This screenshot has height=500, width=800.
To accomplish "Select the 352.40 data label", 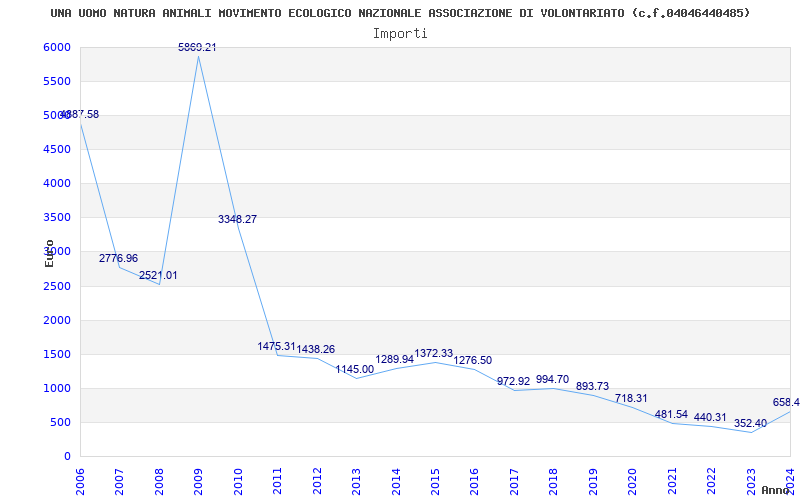I will [x=751, y=423].
